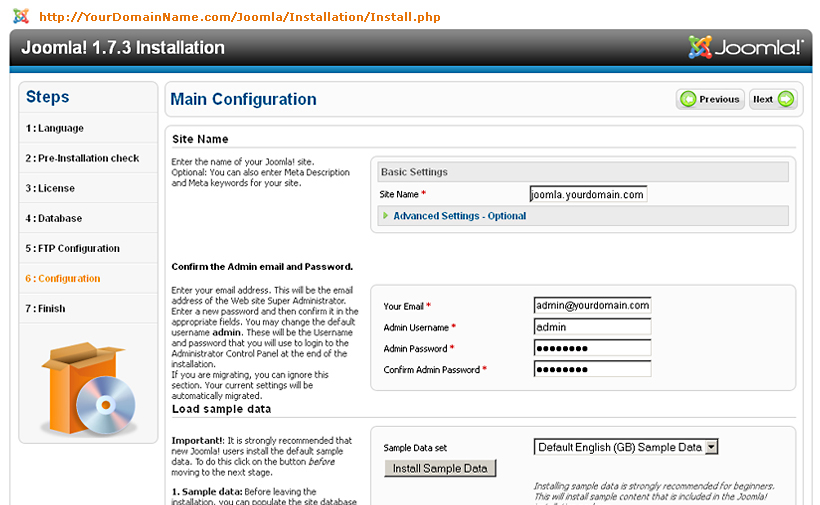Open step 7: Finish

(45, 308)
